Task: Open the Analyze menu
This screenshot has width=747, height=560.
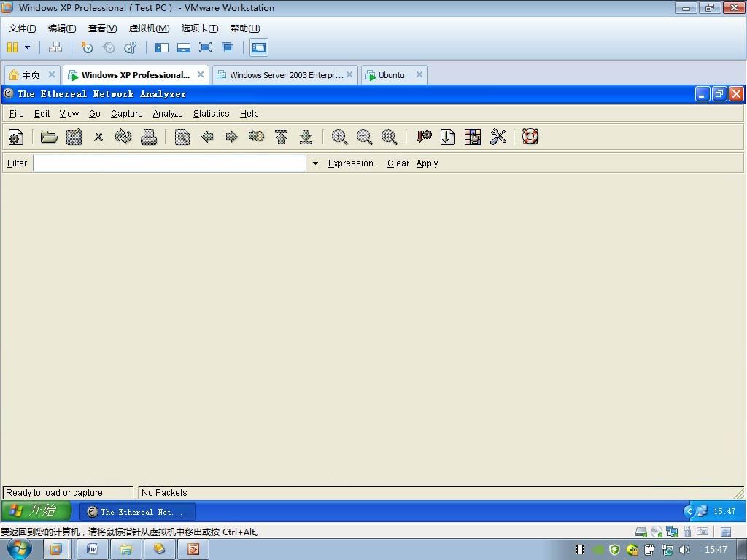Action: [168, 113]
